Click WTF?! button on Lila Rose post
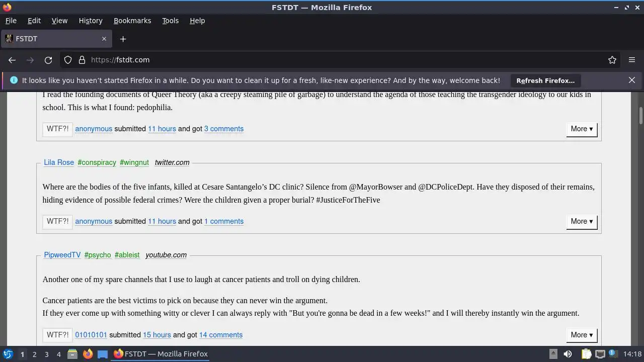This screenshot has height=362, width=644. (x=57, y=221)
